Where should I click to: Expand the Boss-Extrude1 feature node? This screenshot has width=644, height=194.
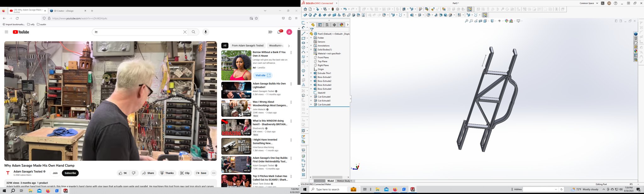311,77
